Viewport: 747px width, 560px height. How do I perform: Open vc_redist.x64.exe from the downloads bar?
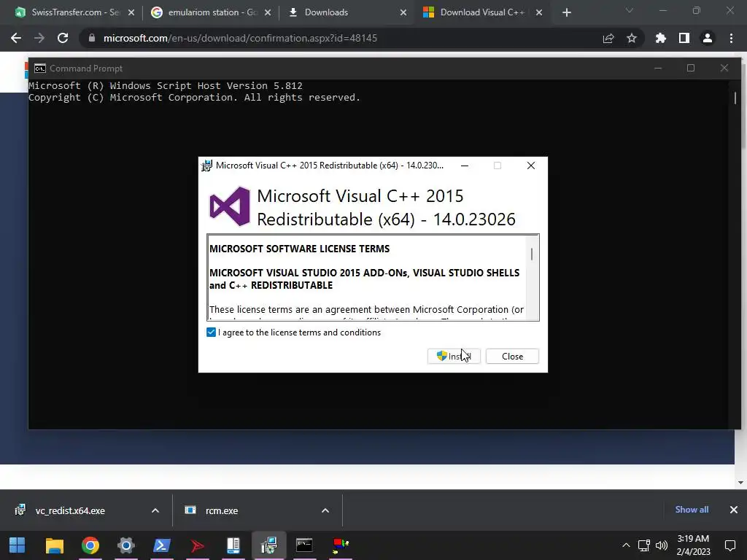point(70,510)
